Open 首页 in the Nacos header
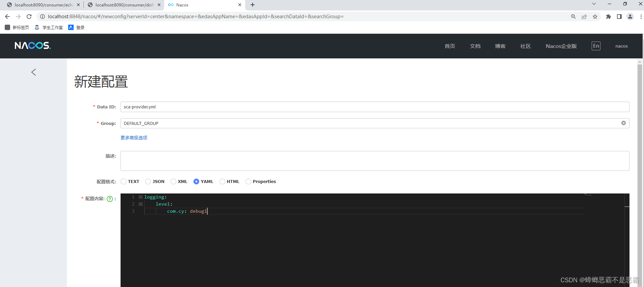This screenshot has height=287, width=644. click(x=450, y=46)
